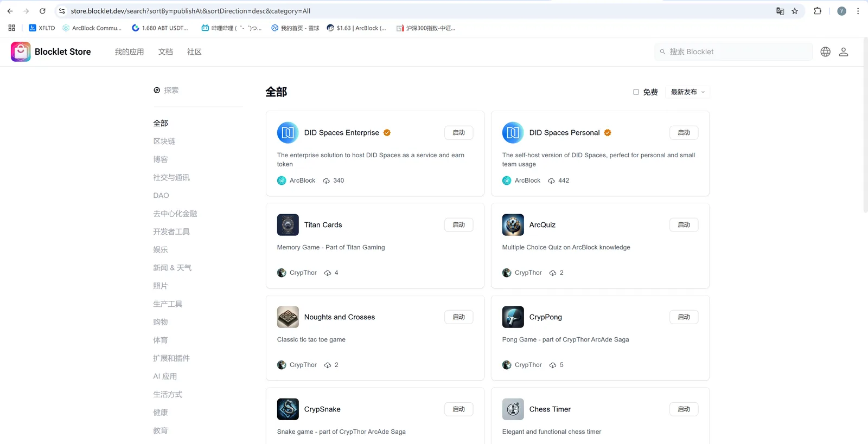
Task: Open 社区 in the top navigation
Action: tap(194, 52)
